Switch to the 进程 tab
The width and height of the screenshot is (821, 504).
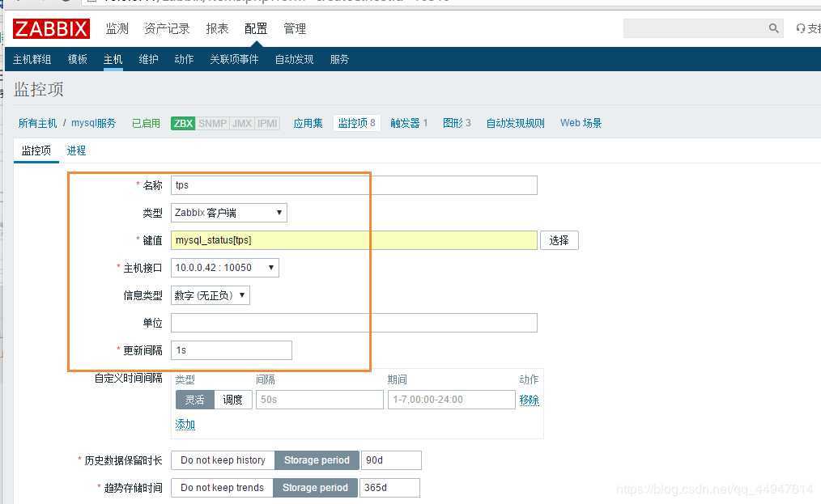pos(76,150)
